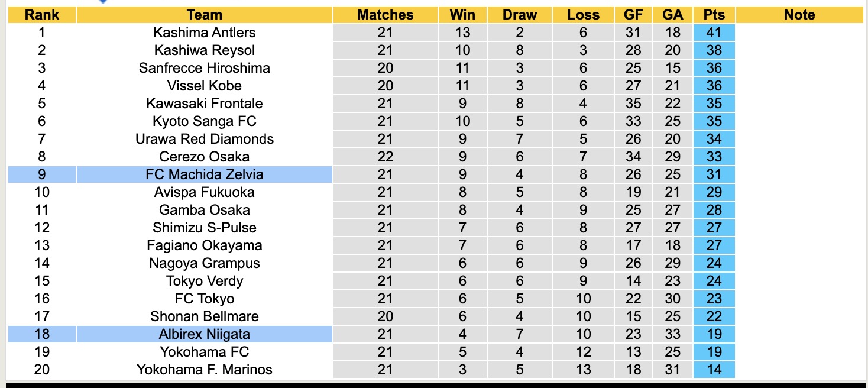Click the Rank column header
Screen dimensions: 868x388
point(41,15)
